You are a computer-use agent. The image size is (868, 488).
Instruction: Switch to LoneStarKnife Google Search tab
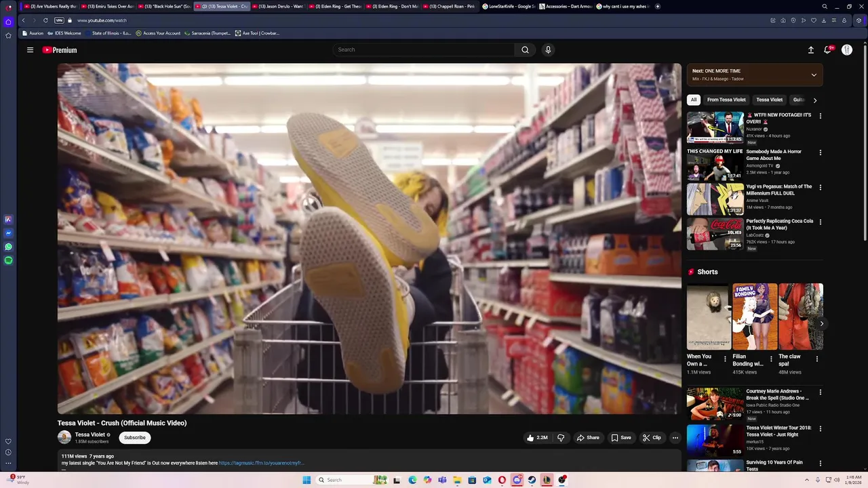pyautogui.click(x=508, y=6)
